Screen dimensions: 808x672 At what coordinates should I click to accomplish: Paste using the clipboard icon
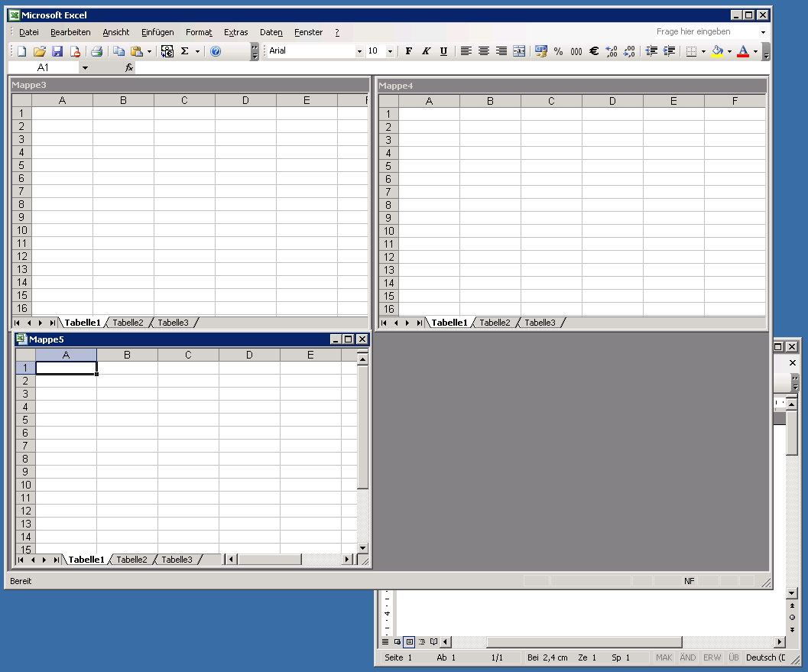137,51
